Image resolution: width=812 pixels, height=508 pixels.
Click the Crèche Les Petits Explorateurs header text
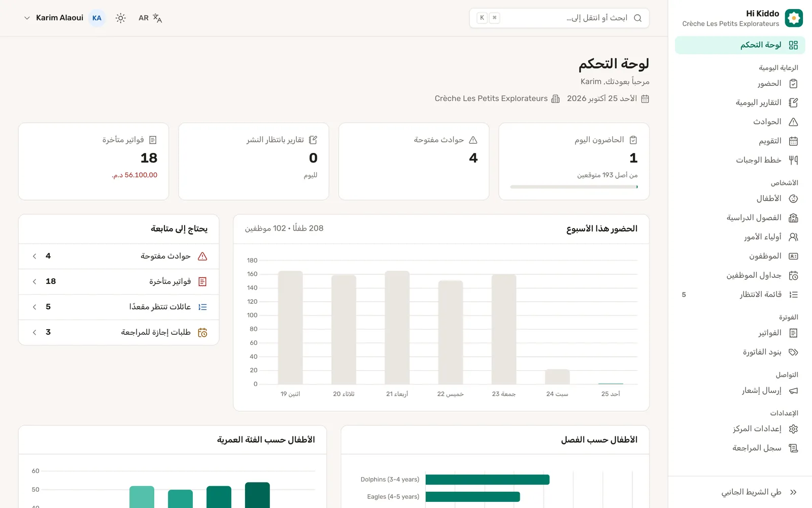[x=491, y=99]
